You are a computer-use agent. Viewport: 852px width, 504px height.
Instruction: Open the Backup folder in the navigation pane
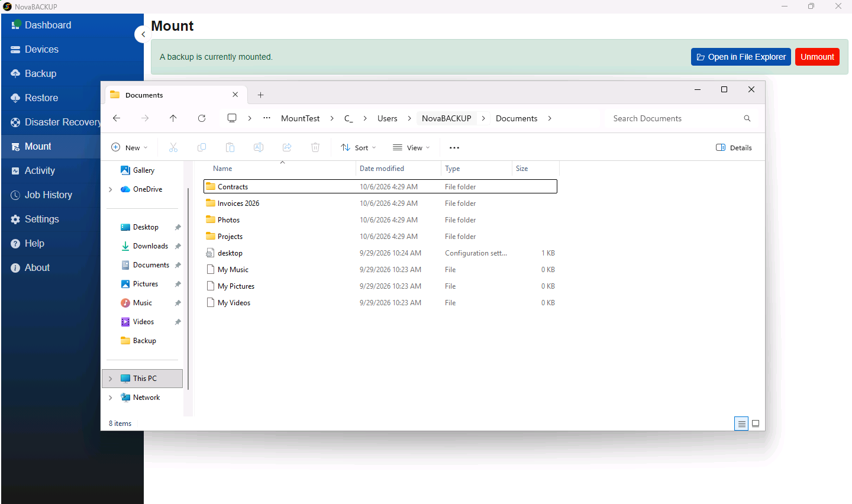point(144,341)
